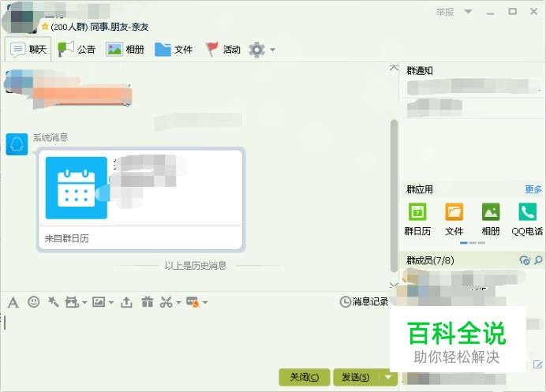Viewport: 546px width, 392px height.
Task: Click the group avatar picture
Action: (22, 17)
